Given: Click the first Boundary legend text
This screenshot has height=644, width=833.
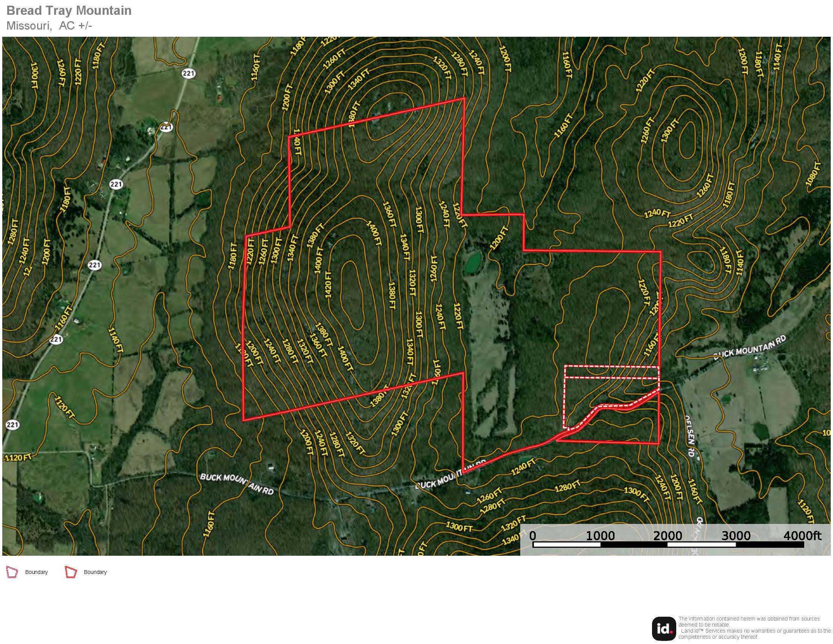Looking at the screenshot, I should tap(36, 572).
